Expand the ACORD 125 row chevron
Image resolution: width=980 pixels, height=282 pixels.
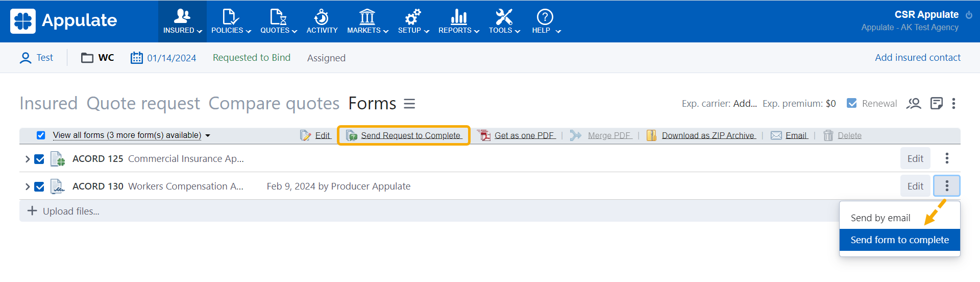click(27, 159)
